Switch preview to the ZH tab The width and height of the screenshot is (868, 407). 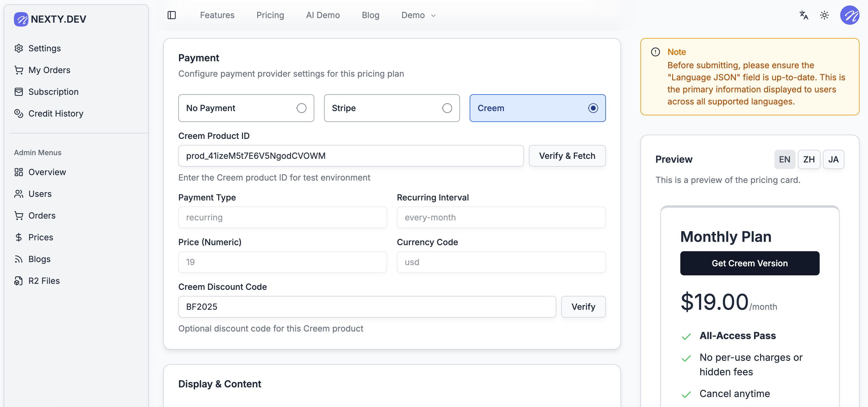click(x=809, y=159)
